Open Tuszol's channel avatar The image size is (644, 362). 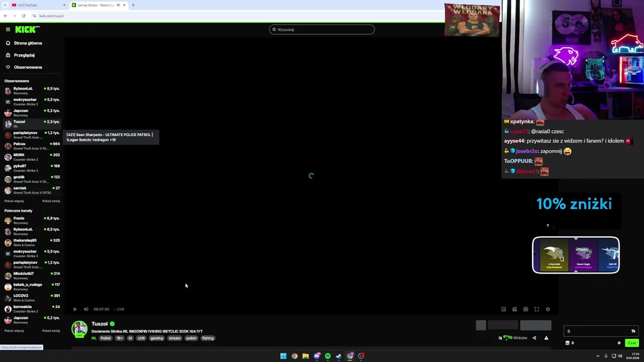pyautogui.click(x=79, y=329)
